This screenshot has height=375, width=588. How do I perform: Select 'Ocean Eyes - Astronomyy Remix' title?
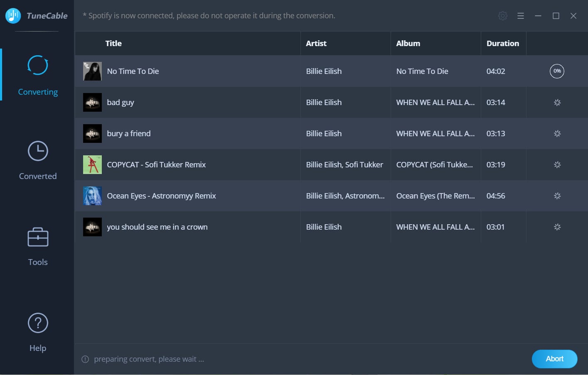(161, 196)
